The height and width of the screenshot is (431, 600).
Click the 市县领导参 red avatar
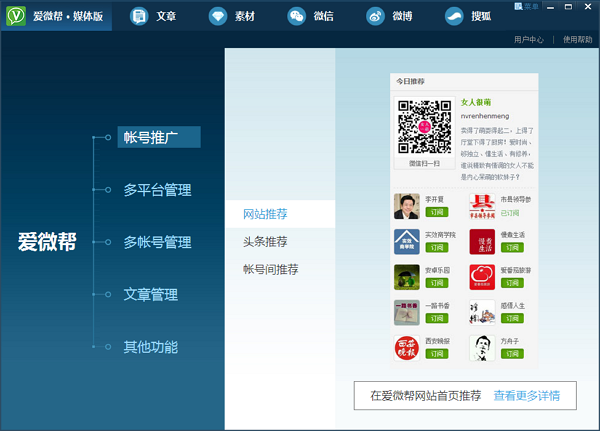[482, 206]
